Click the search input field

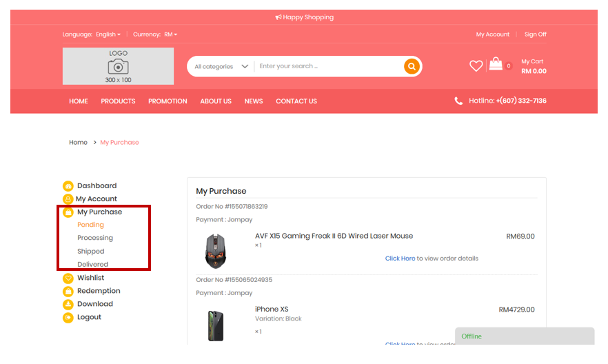[327, 66]
